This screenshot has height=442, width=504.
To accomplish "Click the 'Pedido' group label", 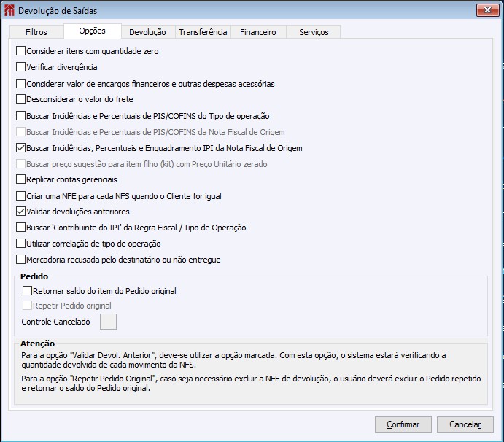I will (x=34, y=276).
